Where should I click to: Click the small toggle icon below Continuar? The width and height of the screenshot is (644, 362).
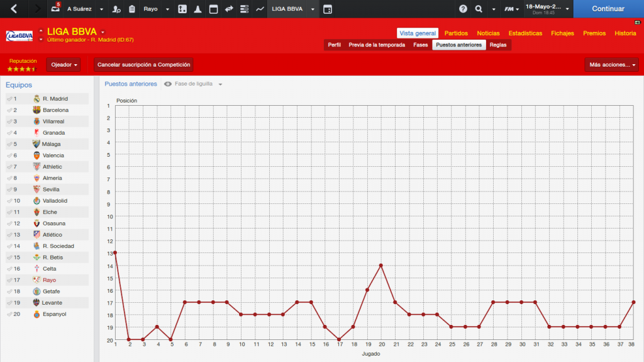(637, 22)
